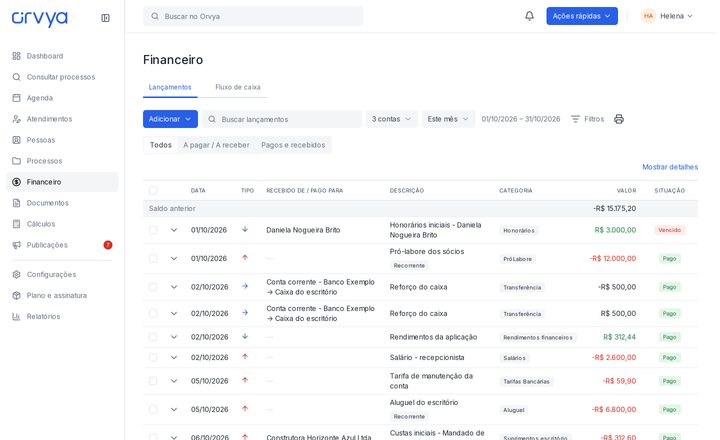The width and height of the screenshot is (720, 440).
Task: Open notifications bell
Action: click(529, 16)
